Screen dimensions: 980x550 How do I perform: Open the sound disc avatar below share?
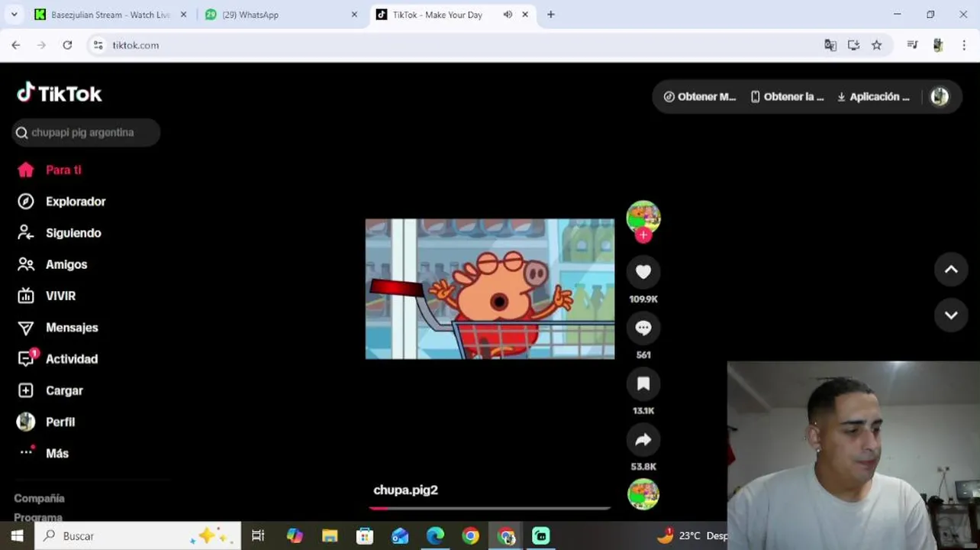click(x=643, y=494)
